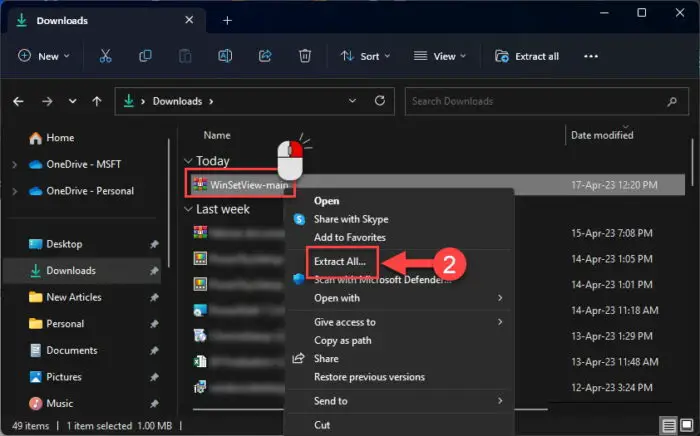Select the Excel file dated 13-Apr-23 11:48 AM

pyautogui.click(x=239, y=361)
